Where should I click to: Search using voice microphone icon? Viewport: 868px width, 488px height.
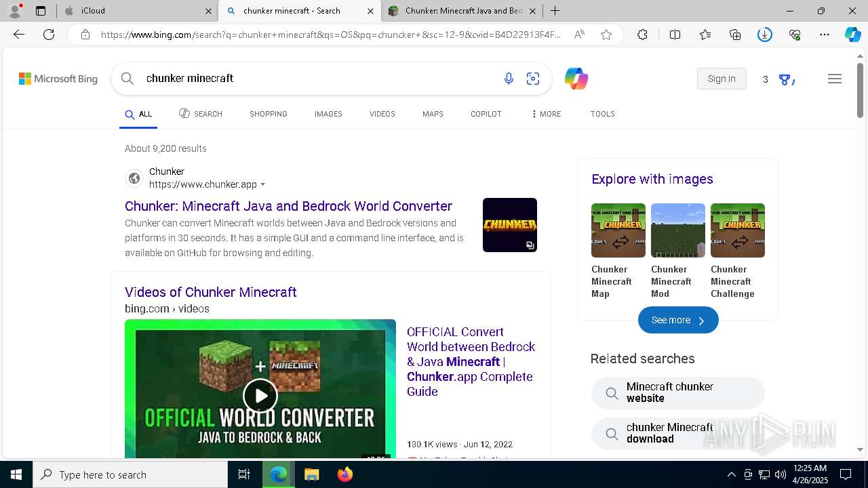pos(509,79)
